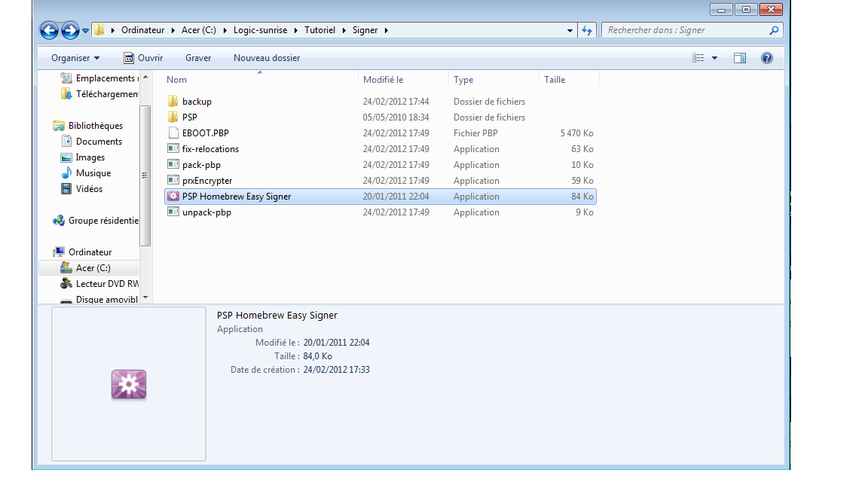Toggle the preview pane button
Image resolution: width=868 pixels, height=488 pixels.
tap(740, 58)
